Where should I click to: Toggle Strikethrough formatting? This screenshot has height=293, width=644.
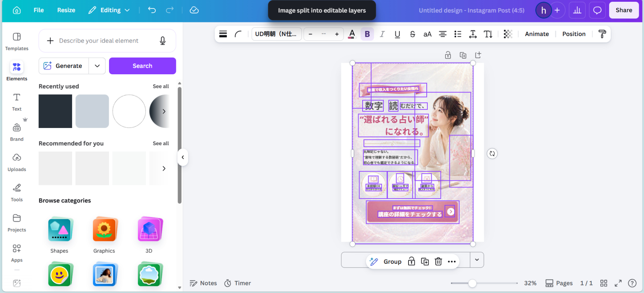click(x=412, y=34)
